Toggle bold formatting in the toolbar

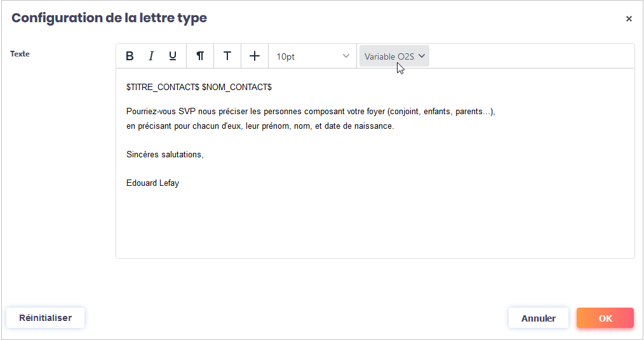(130, 56)
